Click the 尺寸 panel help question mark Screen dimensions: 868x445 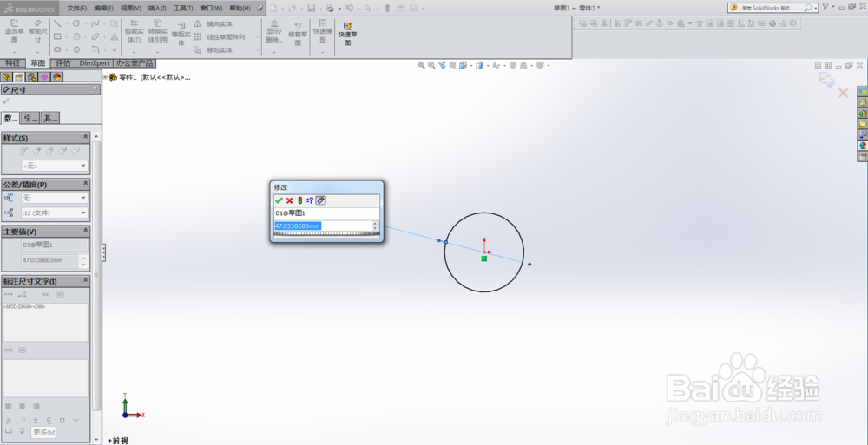point(95,89)
